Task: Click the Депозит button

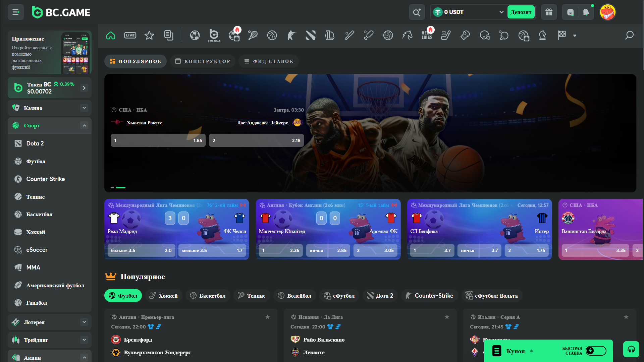Action: [x=521, y=12]
